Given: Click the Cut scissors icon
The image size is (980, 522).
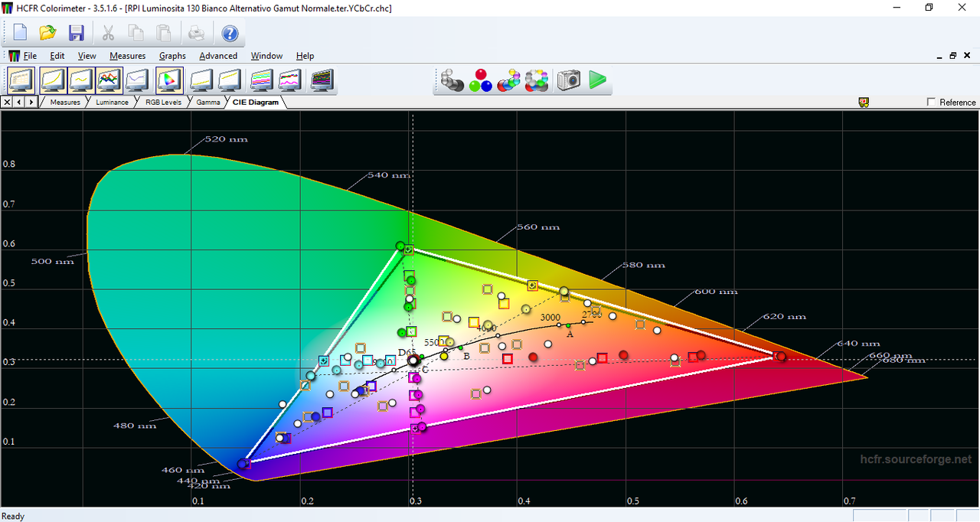Looking at the screenshot, I should point(108,33).
